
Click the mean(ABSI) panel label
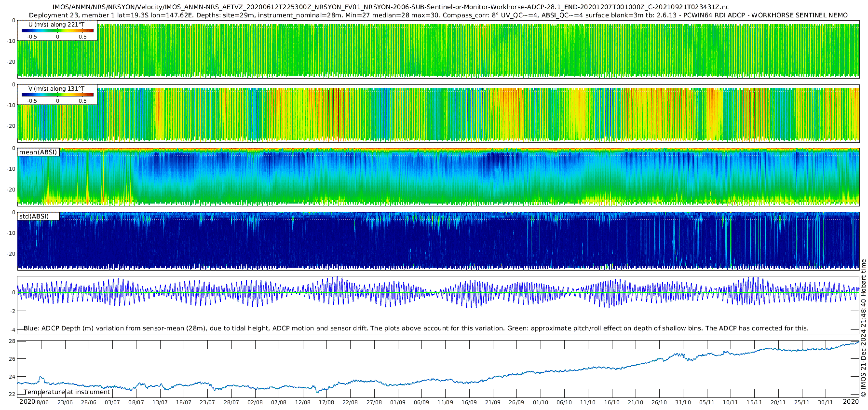pos(38,152)
